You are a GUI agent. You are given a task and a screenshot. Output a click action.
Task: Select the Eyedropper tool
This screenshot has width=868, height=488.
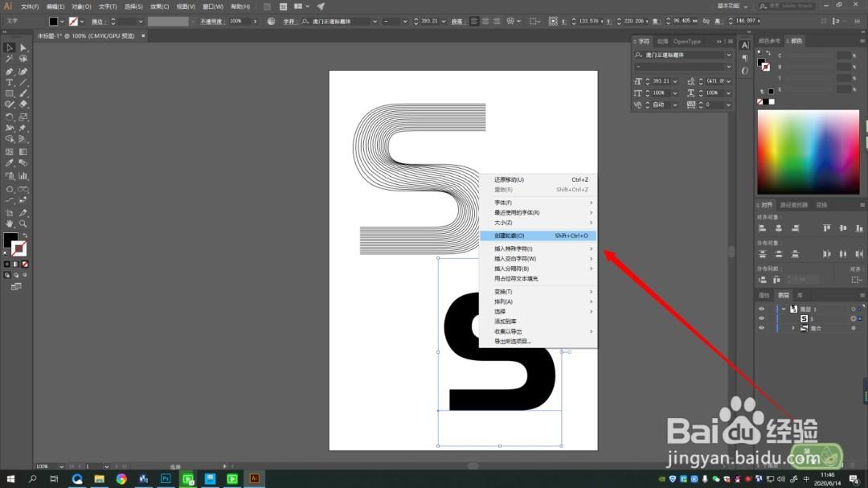(x=10, y=163)
